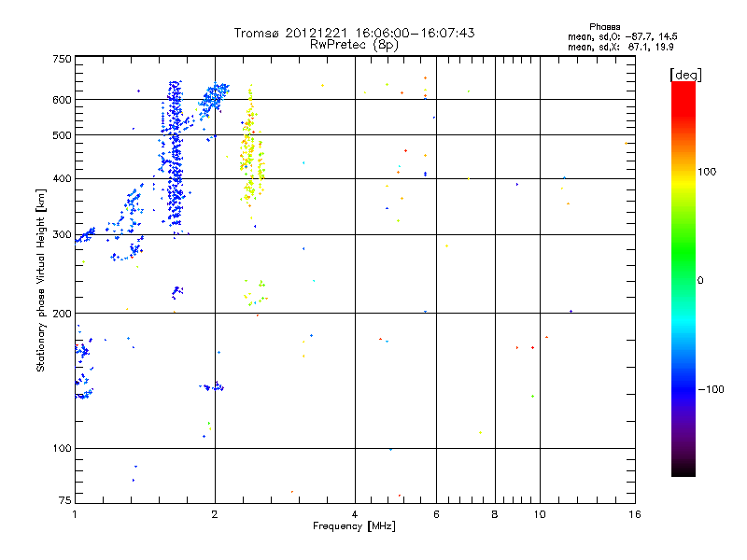Viewport: 747px width, 560px height.
Task: Click the '4' x-axis tick label
Action: click(x=355, y=514)
